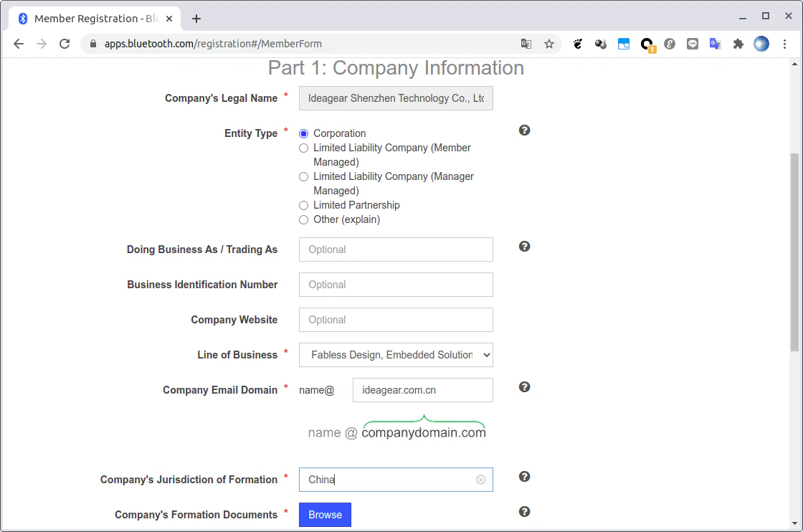Click the 'Part 1: Company Information' heading
Viewport: 803px width, 532px height.
pos(396,68)
